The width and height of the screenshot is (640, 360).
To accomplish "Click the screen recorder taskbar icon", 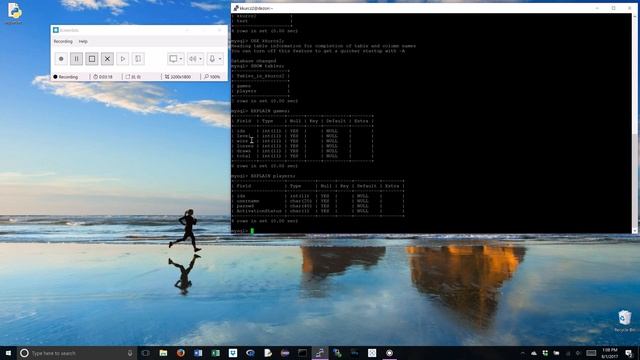I will click(389, 353).
